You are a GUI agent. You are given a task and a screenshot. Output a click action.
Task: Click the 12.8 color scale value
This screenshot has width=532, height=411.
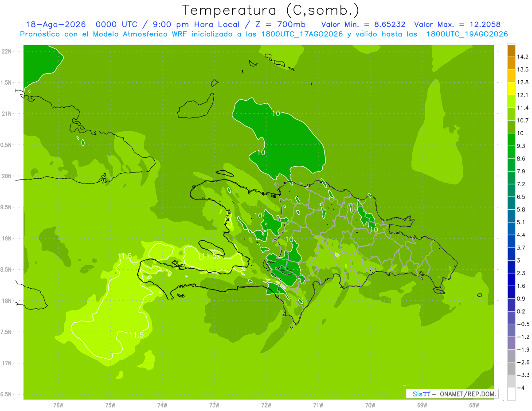coord(524,82)
